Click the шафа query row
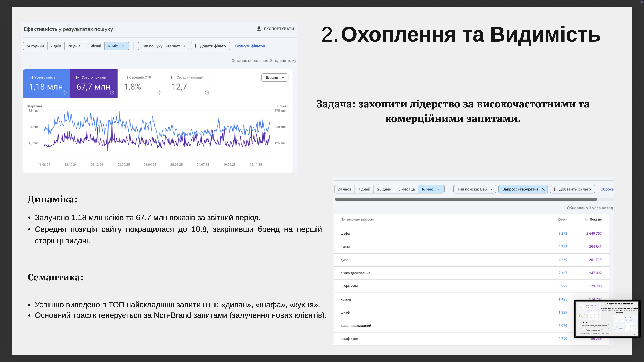 (471, 233)
